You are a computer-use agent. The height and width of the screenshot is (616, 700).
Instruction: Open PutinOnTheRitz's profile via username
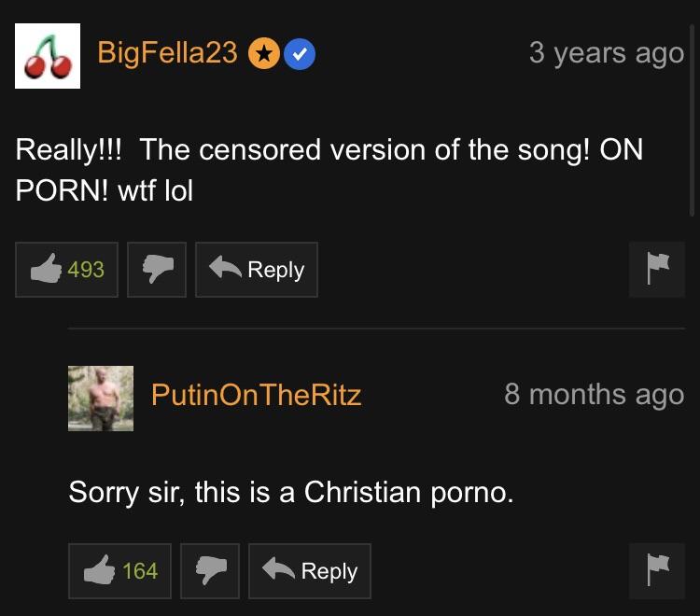pos(256,395)
